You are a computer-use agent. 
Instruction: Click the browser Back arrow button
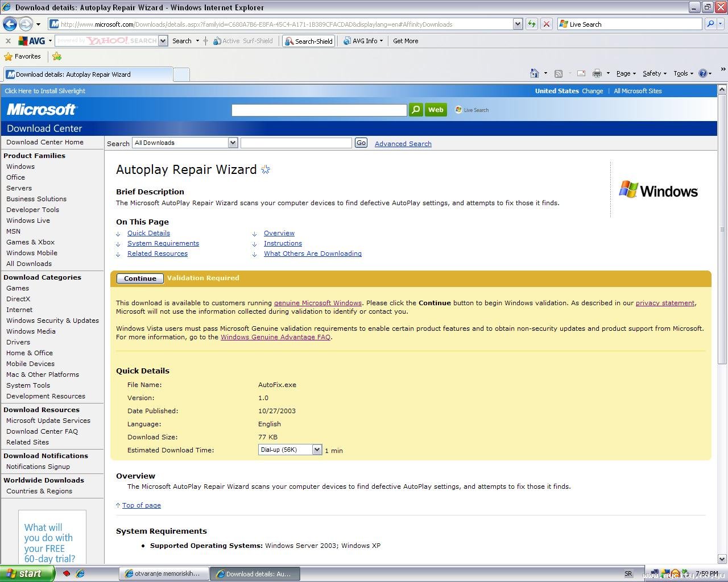10,24
